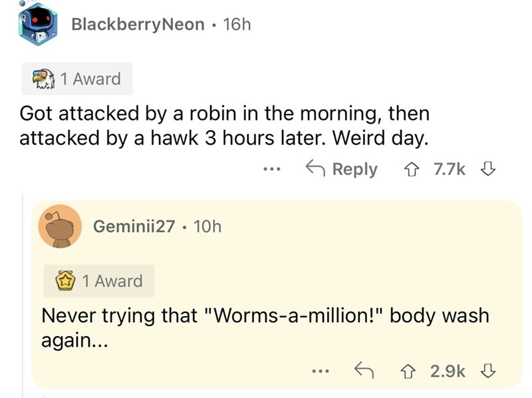The image size is (532, 398).
Task: Downvote Geminii27's body wash reply
Action: click(x=489, y=370)
